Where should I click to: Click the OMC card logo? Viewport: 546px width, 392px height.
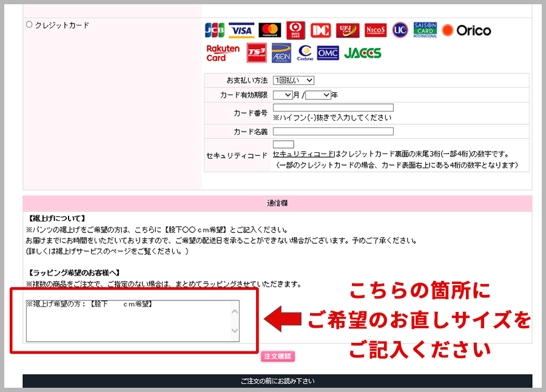328,53
